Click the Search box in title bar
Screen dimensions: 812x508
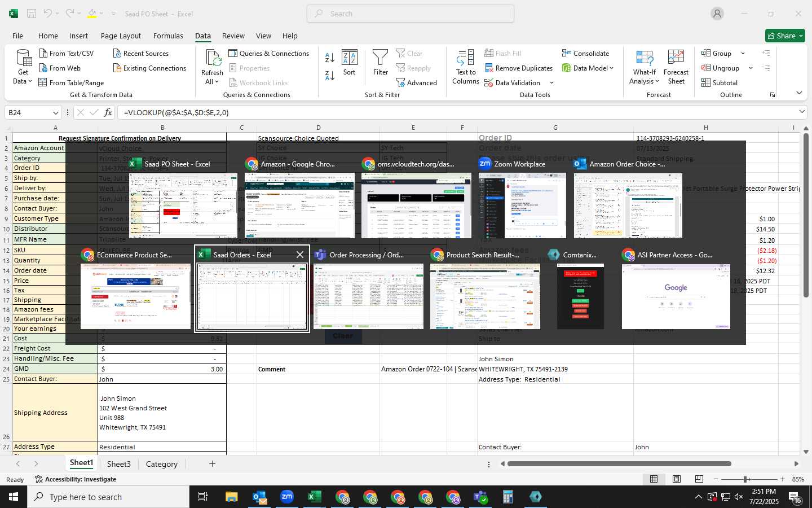tap(411, 14)
